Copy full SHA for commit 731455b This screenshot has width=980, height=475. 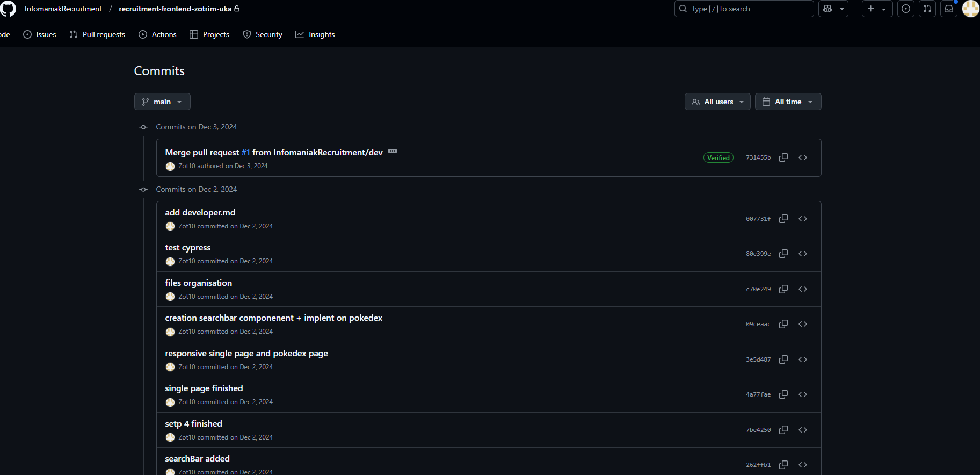click(x=783, y=157)
